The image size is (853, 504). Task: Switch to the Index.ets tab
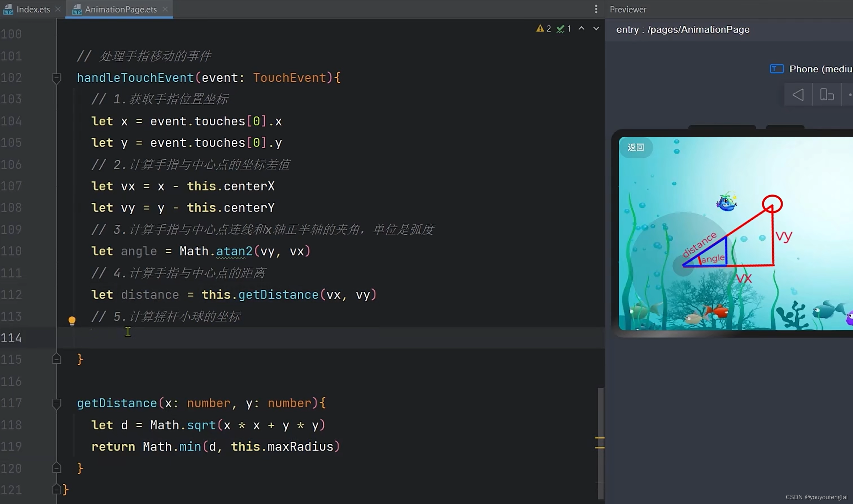27,9
